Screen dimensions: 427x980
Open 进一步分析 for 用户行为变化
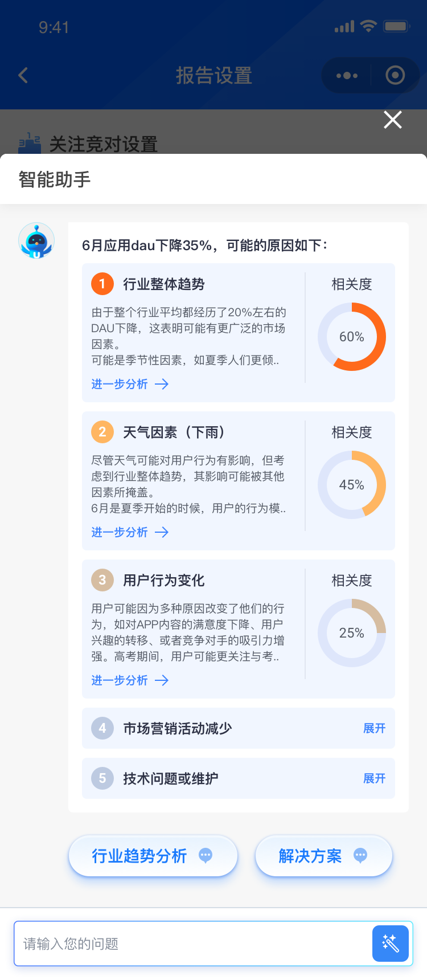tap(130, 680)
